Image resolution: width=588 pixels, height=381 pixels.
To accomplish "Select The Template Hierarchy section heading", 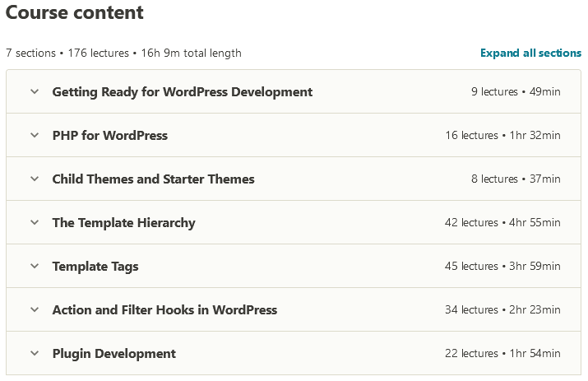I will (x=123, y=223).
